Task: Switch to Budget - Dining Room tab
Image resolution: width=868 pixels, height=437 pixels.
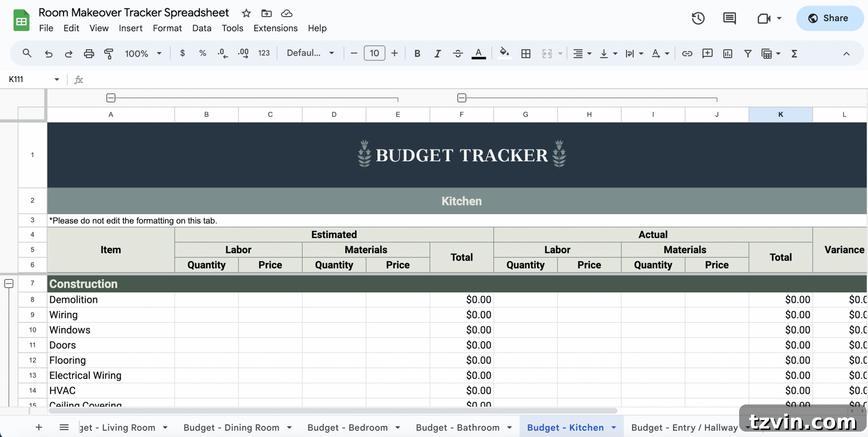Action: [231, 428]
